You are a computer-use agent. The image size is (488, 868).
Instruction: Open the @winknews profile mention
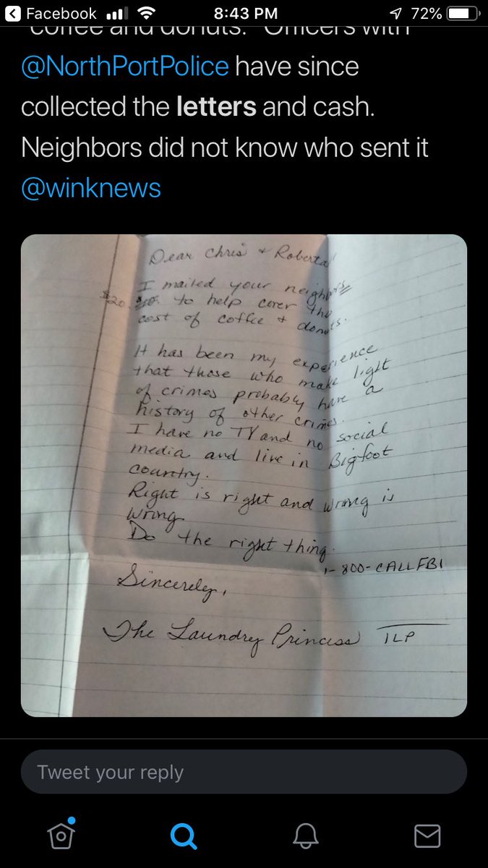[x=91, y=188]
